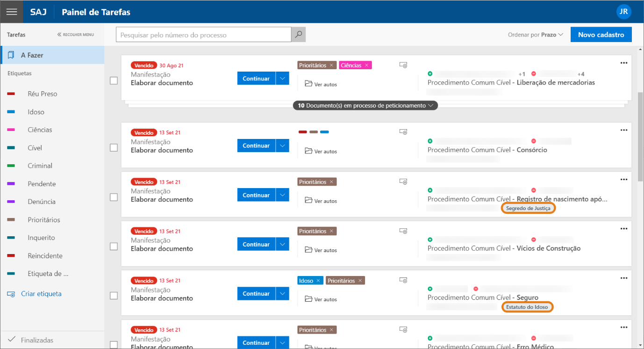Expand the 10 Documento(s) em processo bar

[x=365, y=106]
